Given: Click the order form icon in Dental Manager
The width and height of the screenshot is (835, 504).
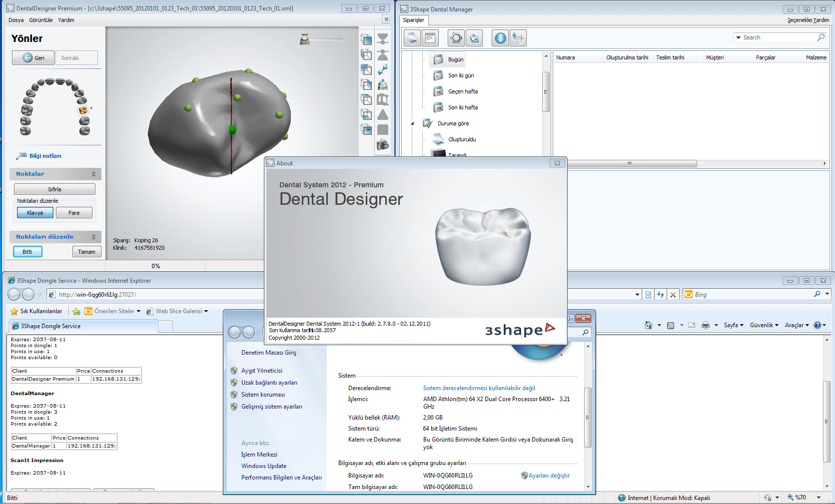Looking at the screenshot, I should point(430,38).
